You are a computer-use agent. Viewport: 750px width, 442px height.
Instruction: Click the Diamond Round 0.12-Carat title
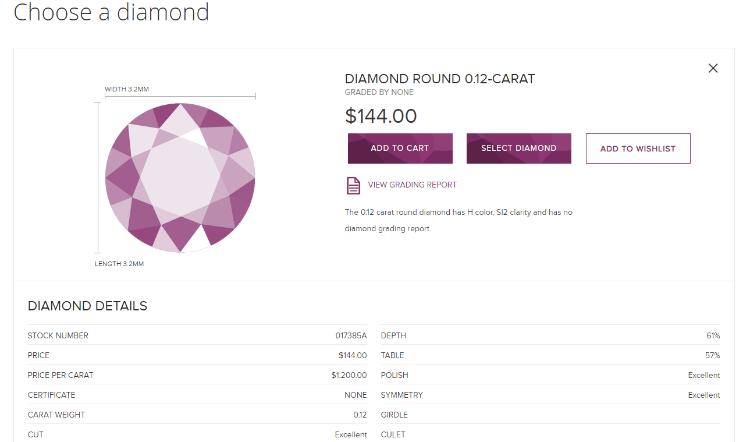tap(439, 79)
